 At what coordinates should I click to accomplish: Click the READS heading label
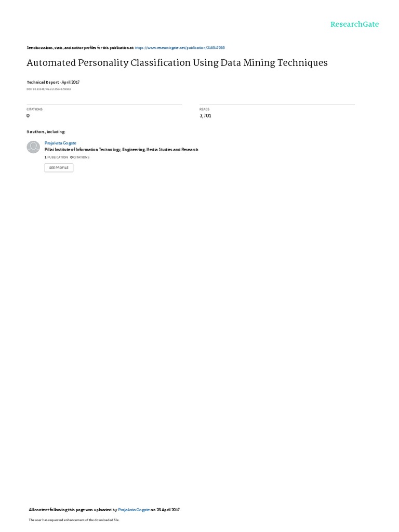[205, 109]
